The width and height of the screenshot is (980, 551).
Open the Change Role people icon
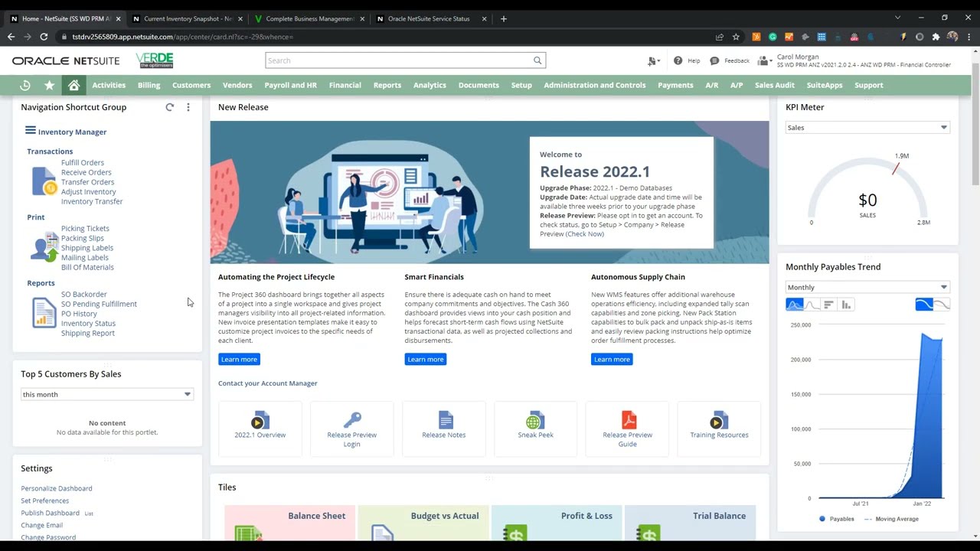pyautogui.click(x=763, y=60)
